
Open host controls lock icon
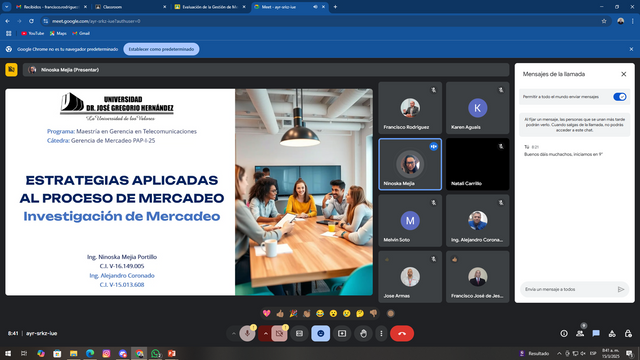point(628,333)
